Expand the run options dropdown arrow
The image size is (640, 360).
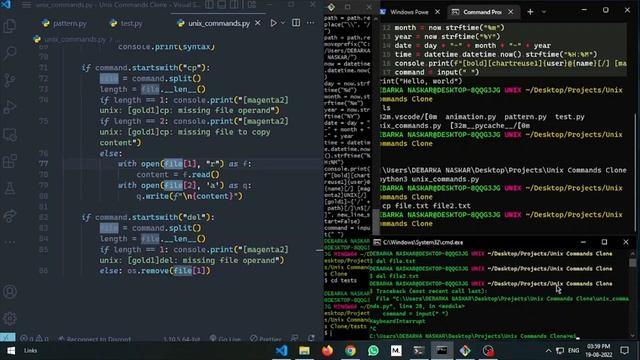click(x=283, y=23)
